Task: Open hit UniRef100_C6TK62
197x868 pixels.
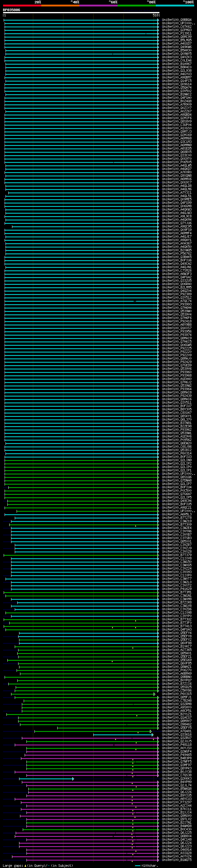Action: click(177, 26)
